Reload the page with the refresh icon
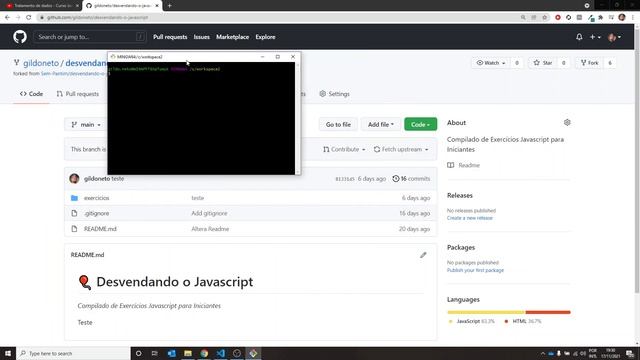This screenshot has height=360, width=640. (29, 18)
